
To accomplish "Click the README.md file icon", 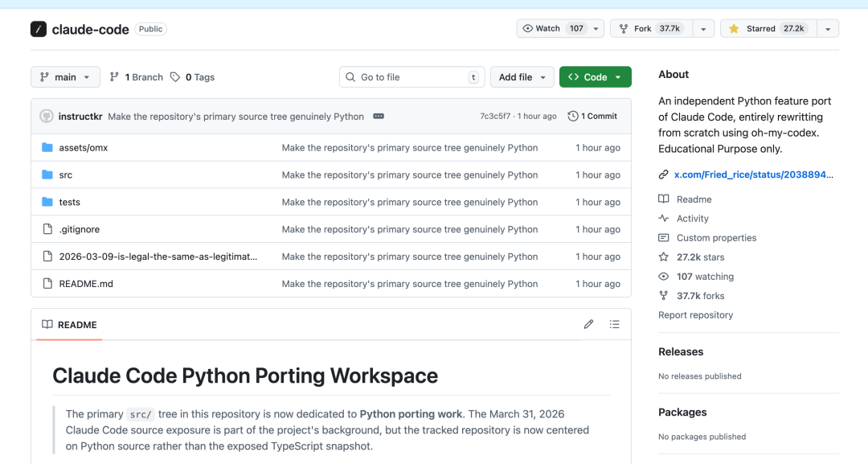I will 47,284.
